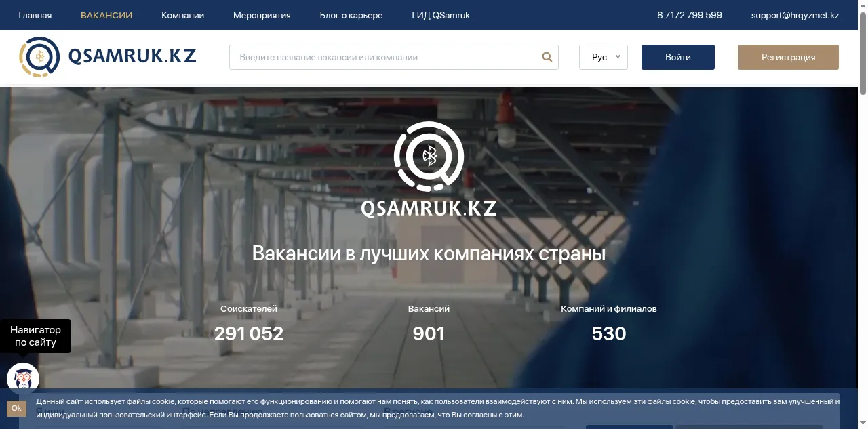
Task: Click the QSAMRUK.KZ header logo
Action: 107,57
